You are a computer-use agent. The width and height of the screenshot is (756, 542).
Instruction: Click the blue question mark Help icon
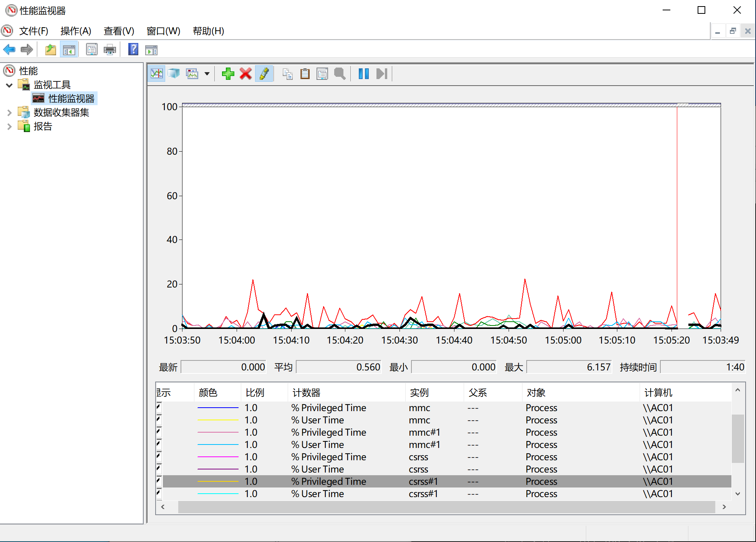pos(133,50)
